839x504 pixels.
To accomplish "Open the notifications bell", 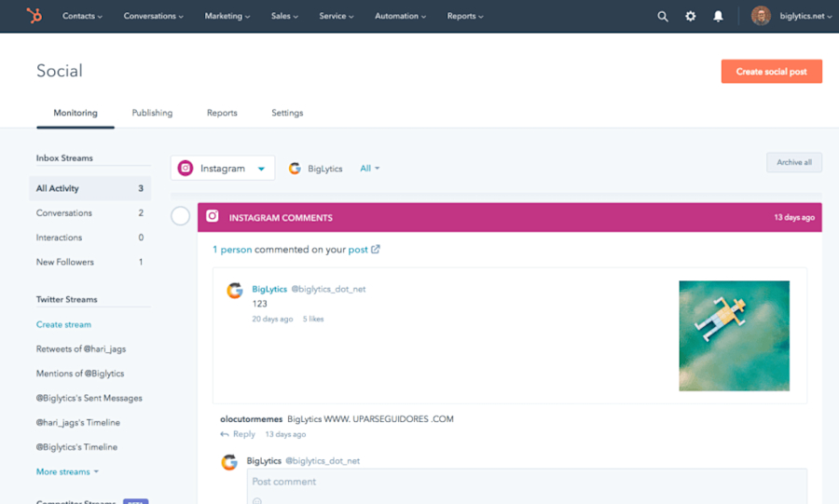I will [718, 17].
